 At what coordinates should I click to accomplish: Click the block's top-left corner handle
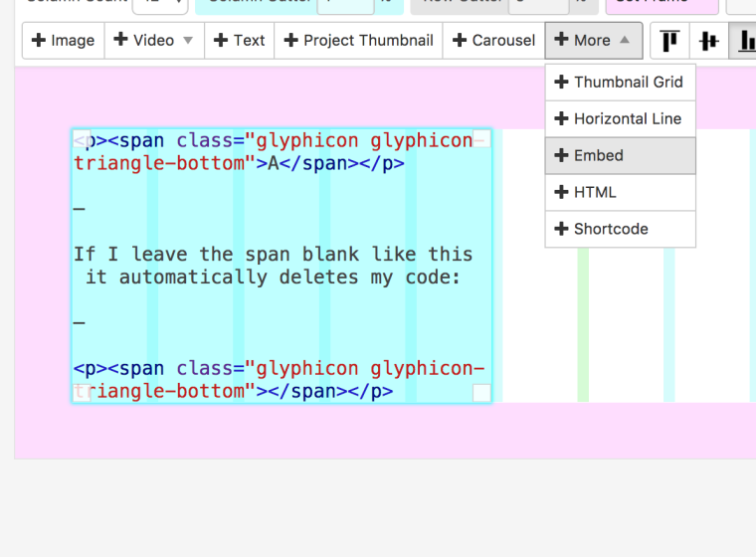83,140
